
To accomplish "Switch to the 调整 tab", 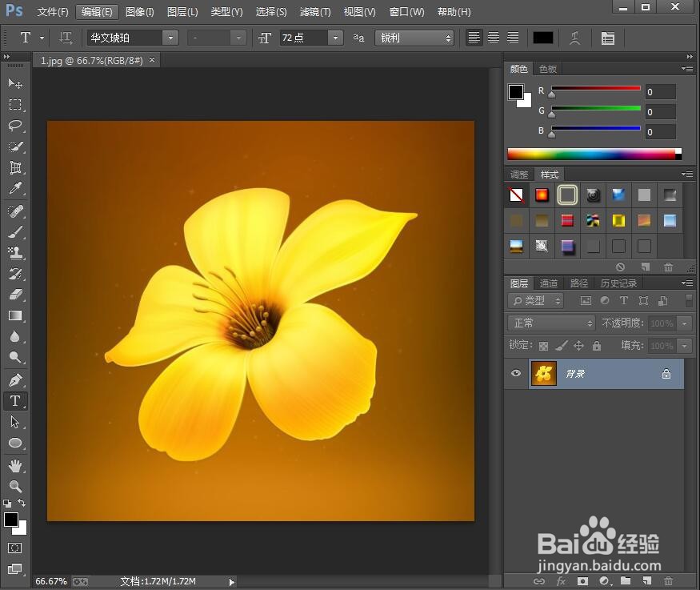I will pos(519,175).
